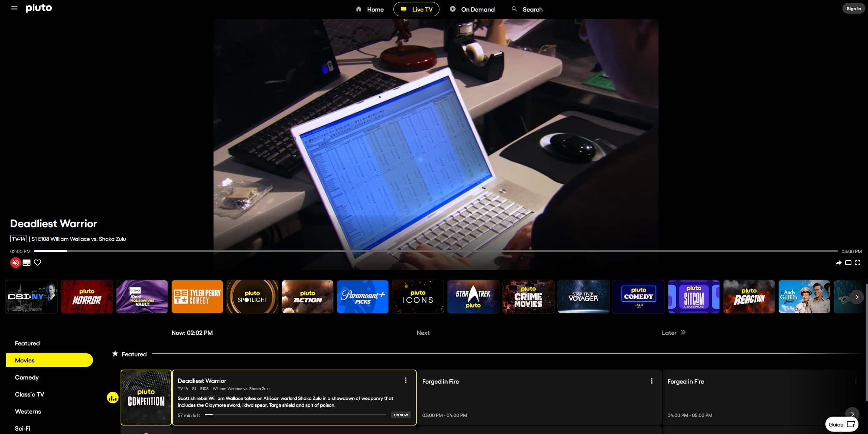Screen dimensions: 868x434
Task: Unmute the video audio
Action: pyautogui.click(x=15, y=263)
